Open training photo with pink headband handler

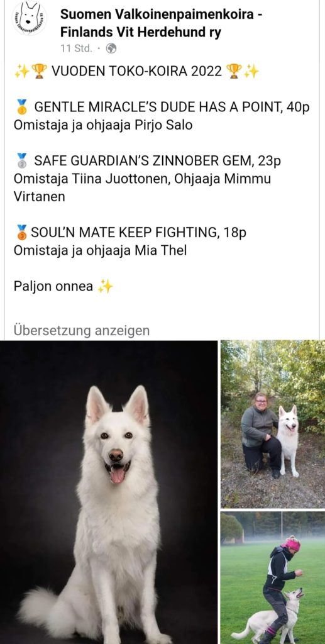tap(273, 577)
